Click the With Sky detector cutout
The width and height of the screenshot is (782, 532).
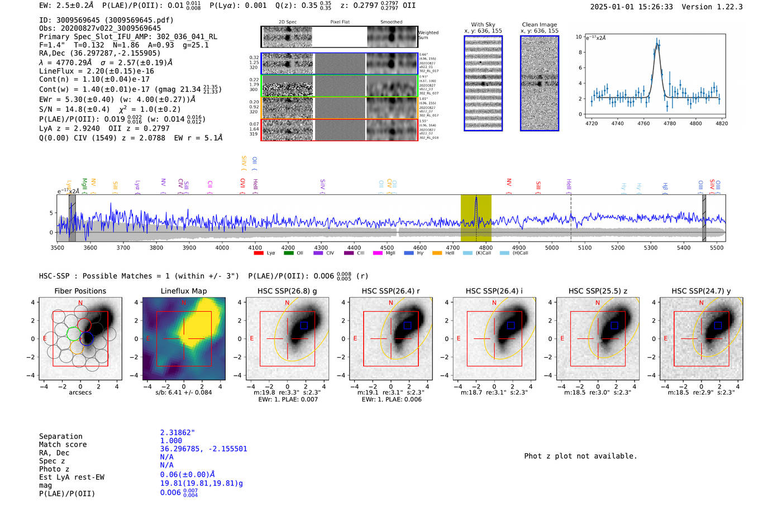coord(483,83)
